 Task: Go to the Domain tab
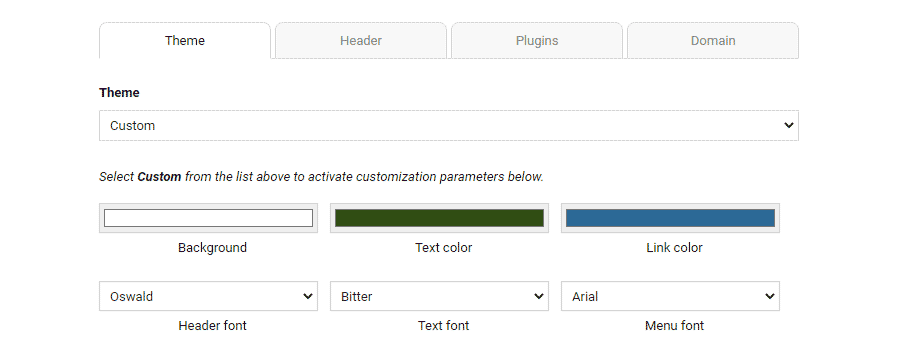[713, 41]
